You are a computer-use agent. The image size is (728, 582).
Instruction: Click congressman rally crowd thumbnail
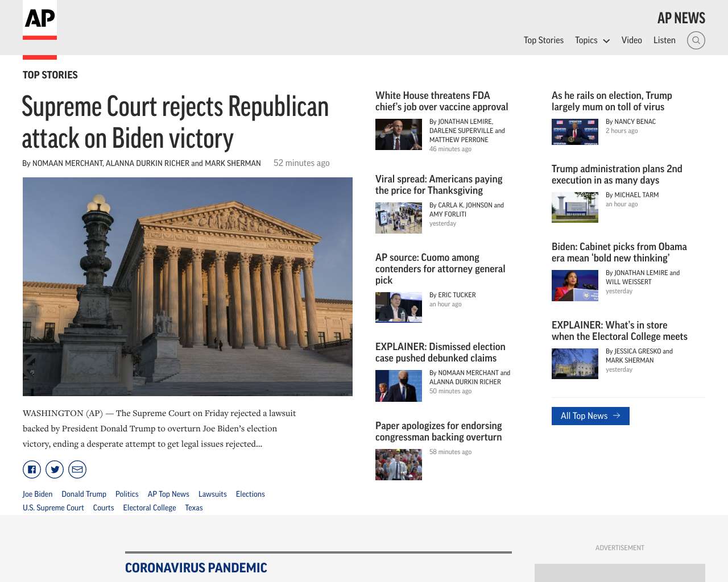click(399, 464)
